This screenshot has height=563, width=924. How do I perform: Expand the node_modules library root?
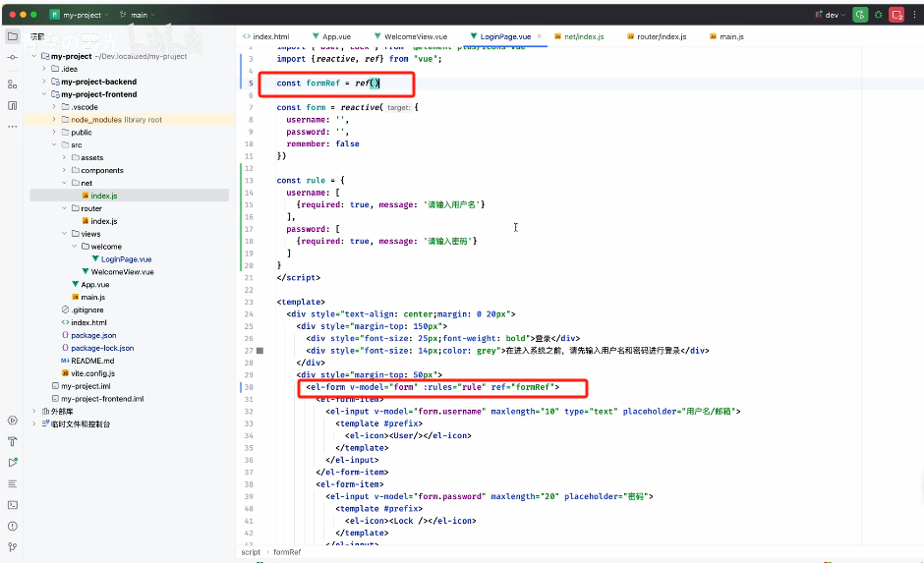point(54,120)
